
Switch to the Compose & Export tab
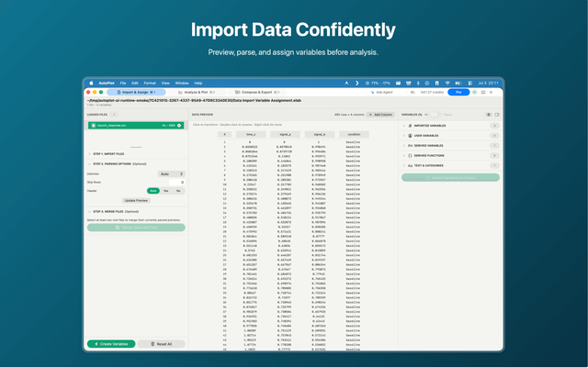(257, 92)
